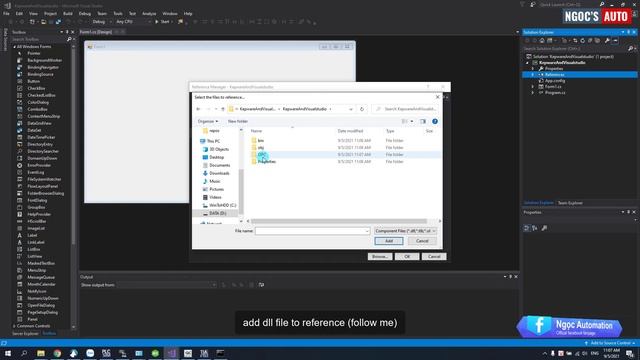Select Downloads in navigation pane
Viewport: 640px width, 360px height.
click(x=219, y=173)
